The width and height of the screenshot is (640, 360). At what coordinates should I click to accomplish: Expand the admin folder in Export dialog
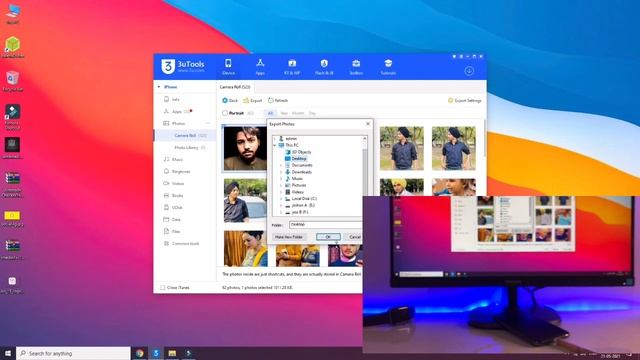click(x=275, y=139)
